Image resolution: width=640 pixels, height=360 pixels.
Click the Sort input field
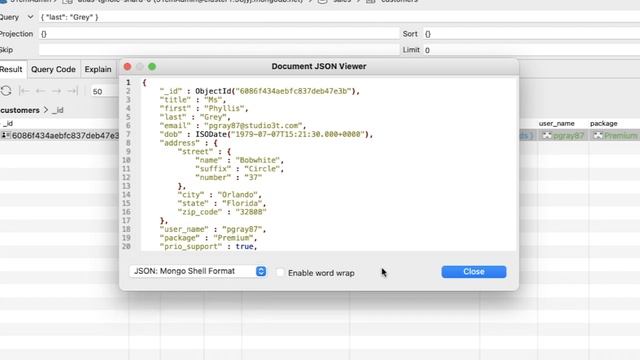[x=531, y=34]
